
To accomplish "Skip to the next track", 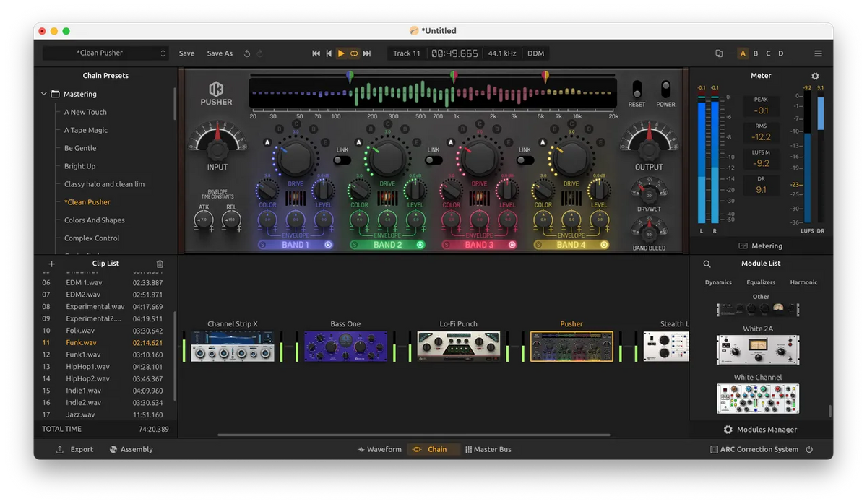I will pyautogui.click(x=367, y=53).
